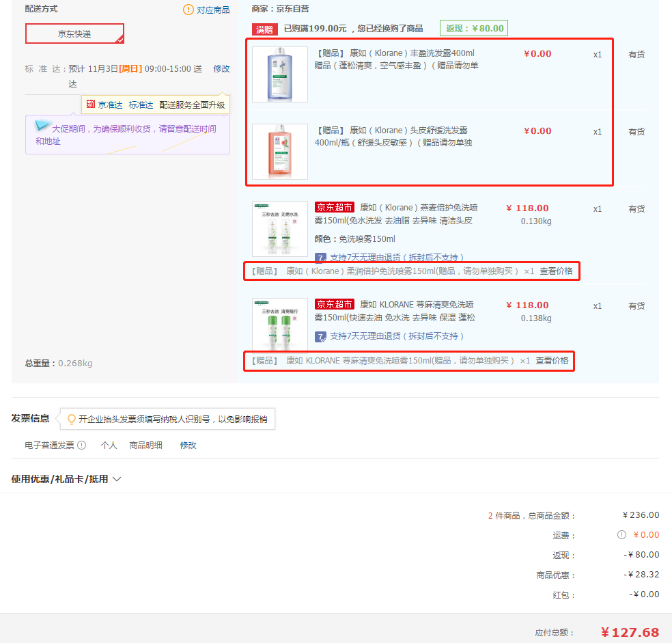
Task: Open the 标准达 link
Action: 141,105
